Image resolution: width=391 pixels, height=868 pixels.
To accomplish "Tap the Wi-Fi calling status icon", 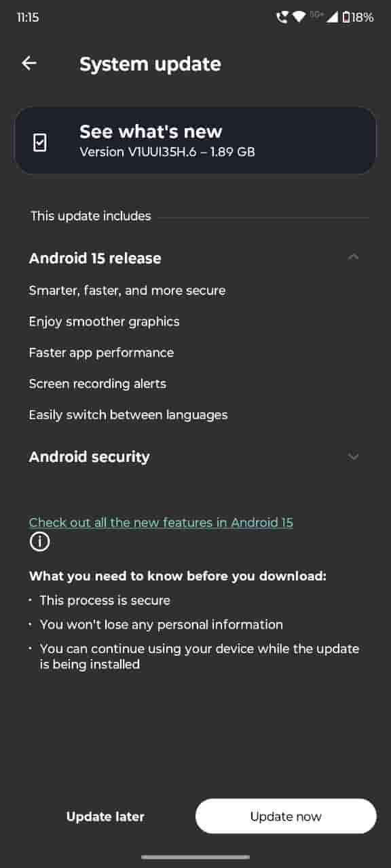I will (x=282, y=18).
